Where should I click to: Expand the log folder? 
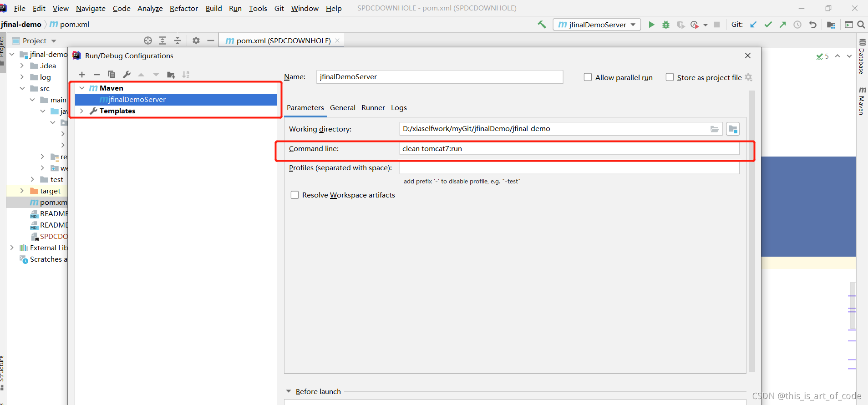(x=22, y=77)
